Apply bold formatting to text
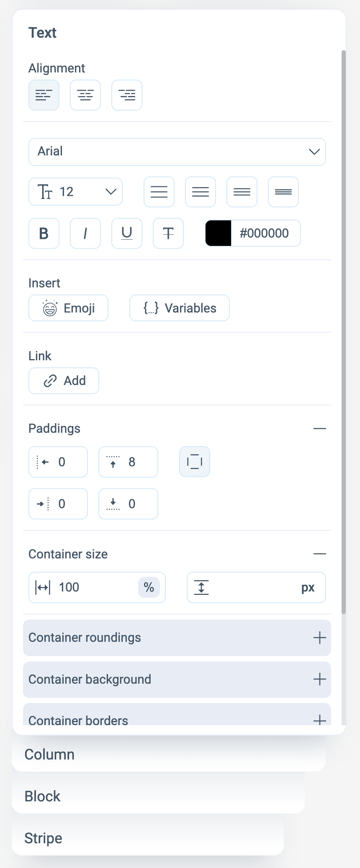360x868 pixels. click(x=44, y=233)
